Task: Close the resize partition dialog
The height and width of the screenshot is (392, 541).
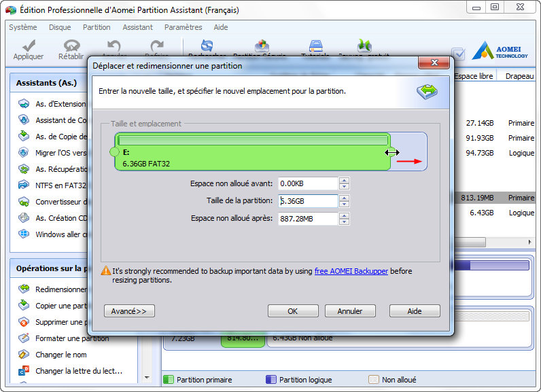Action: pos(434,63)
